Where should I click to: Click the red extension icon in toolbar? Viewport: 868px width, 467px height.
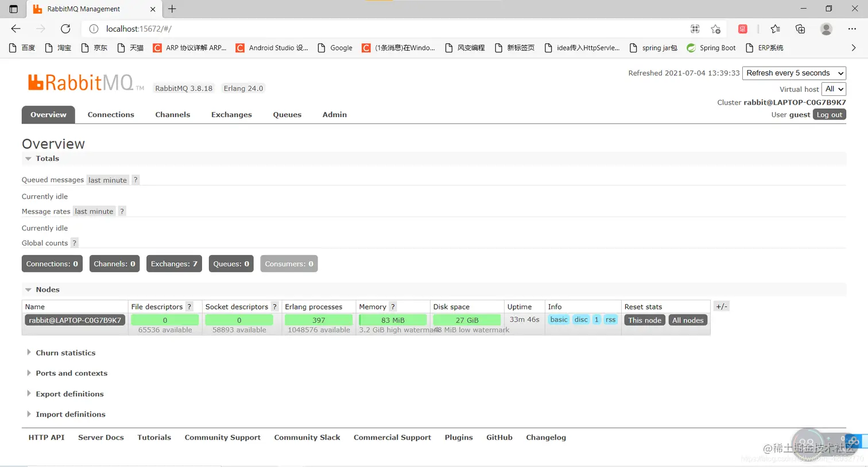coord(742,29)
